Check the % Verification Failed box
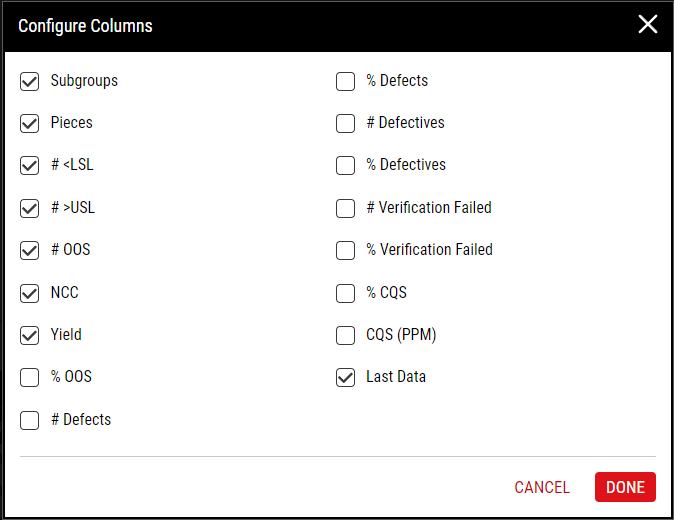Screen dimensions: 674x520 pyautogui.click(x=345, y=251)
